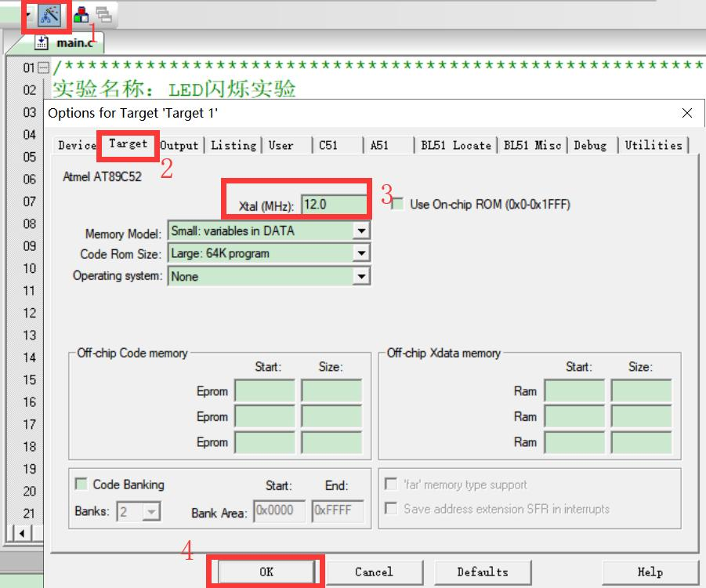Image resolution: width=706 pixels, height=588 pixels.
Task: Open the User tab
Action: 281,145
